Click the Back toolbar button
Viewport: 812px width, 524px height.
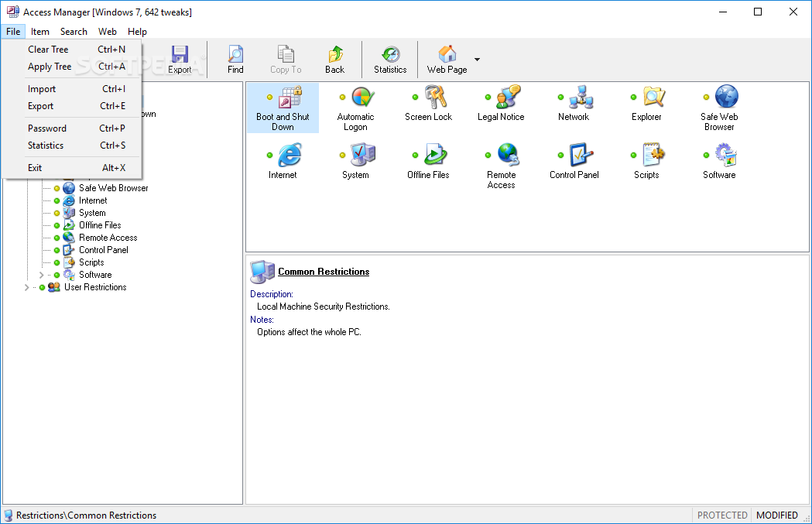tap(334, 60)
